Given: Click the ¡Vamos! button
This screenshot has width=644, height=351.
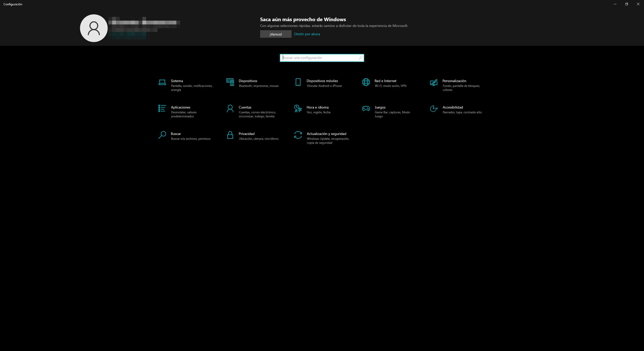Looking at the screenshot, I should coord(276,34).
